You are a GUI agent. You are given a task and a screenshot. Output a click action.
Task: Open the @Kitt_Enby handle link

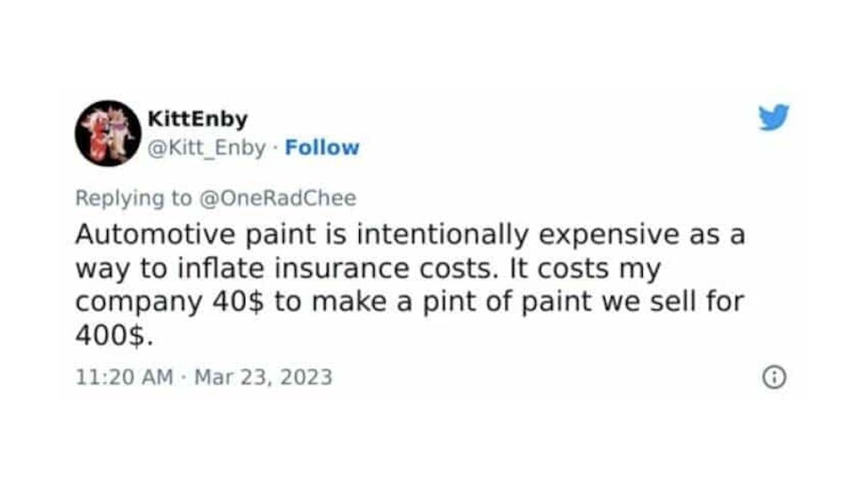pyautogui.click(x=207, y=148)
